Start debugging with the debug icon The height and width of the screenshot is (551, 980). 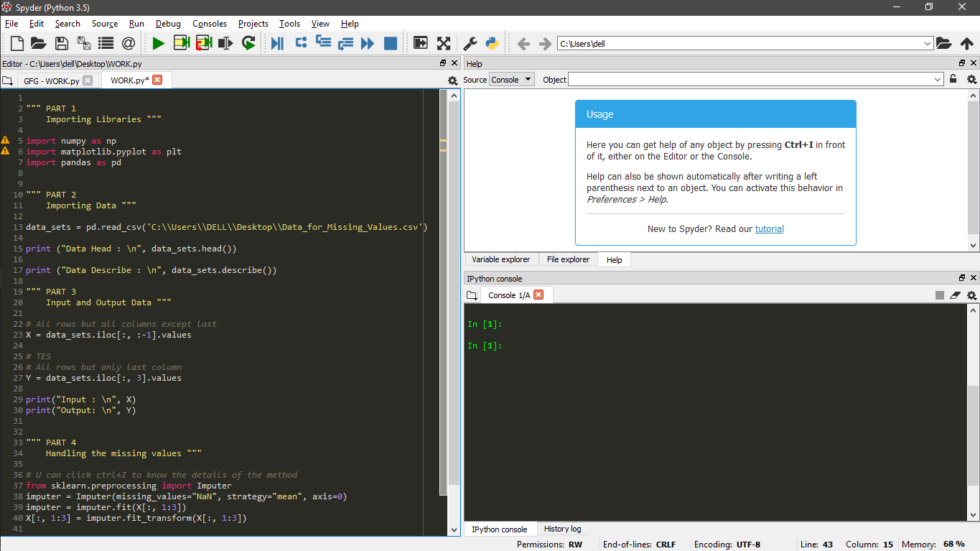coord(277,43)
